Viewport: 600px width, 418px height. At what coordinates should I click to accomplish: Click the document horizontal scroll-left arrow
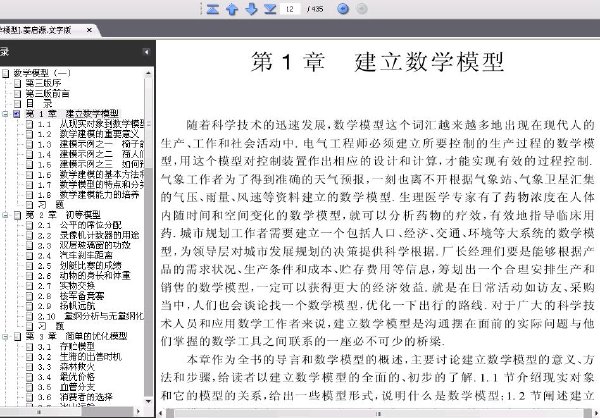[x=161, y=413]
